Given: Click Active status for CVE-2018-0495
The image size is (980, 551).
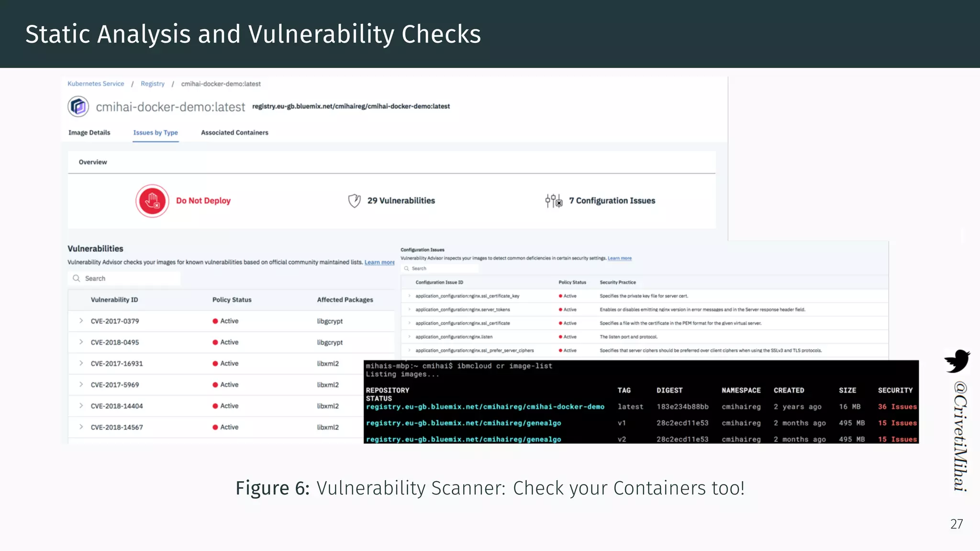Looking at the screenshot, I should tap(229, 342).
